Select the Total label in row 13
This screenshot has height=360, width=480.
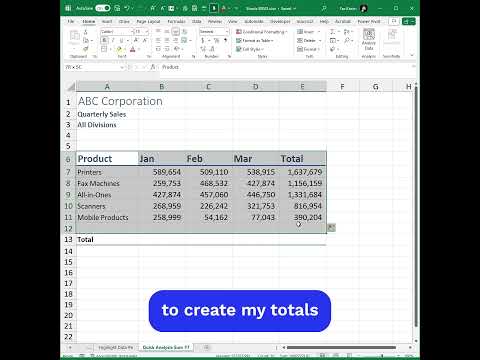[x=85, y=239]
